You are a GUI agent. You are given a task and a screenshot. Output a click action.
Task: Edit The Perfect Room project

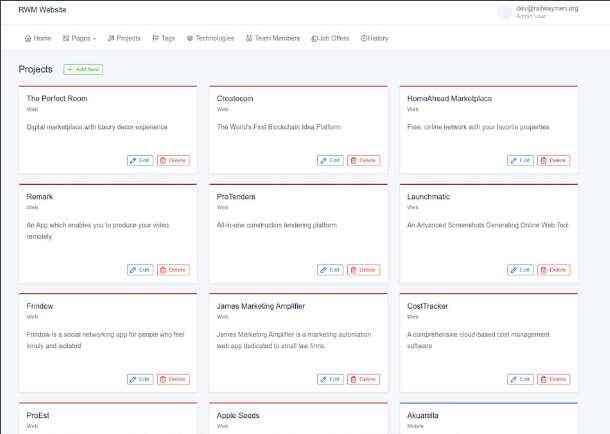tap(140, 160)
